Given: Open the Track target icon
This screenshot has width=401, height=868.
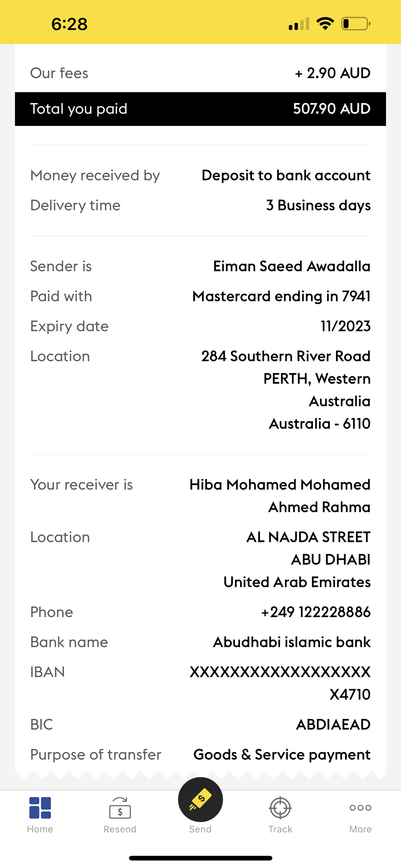Looking at the screenshot, I should (x=280, y=807).
